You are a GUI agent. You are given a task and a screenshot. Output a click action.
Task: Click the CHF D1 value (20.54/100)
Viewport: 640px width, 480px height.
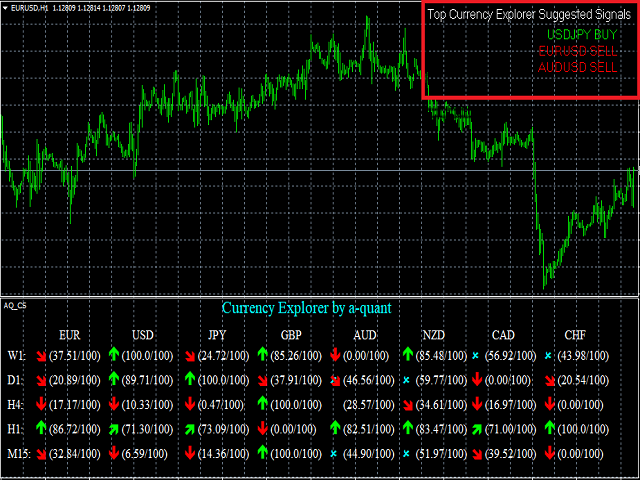(583, 380)
